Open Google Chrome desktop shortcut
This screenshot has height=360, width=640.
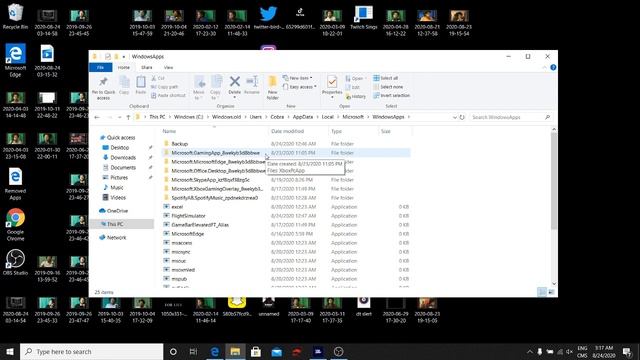point(16,224)
